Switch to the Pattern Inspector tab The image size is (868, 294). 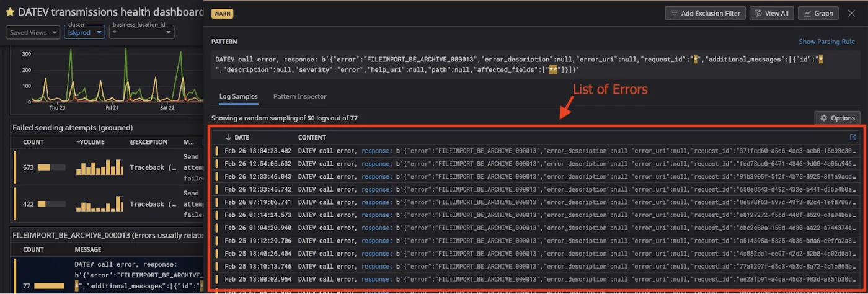pyautogui.click(x=299, y=96)
